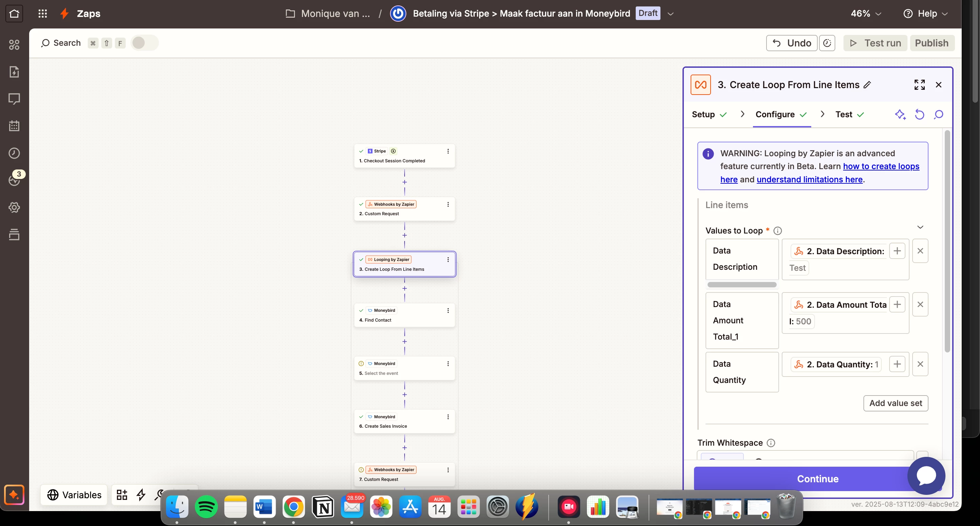Click plus button beside Data Amount Total value
The image size is (980, 526).
point(897,304)
